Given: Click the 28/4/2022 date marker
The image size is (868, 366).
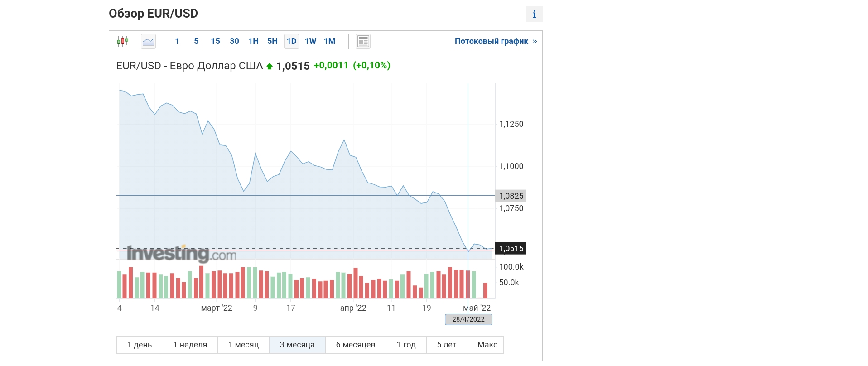Looking at the screenshot, I should coord(468,319).
